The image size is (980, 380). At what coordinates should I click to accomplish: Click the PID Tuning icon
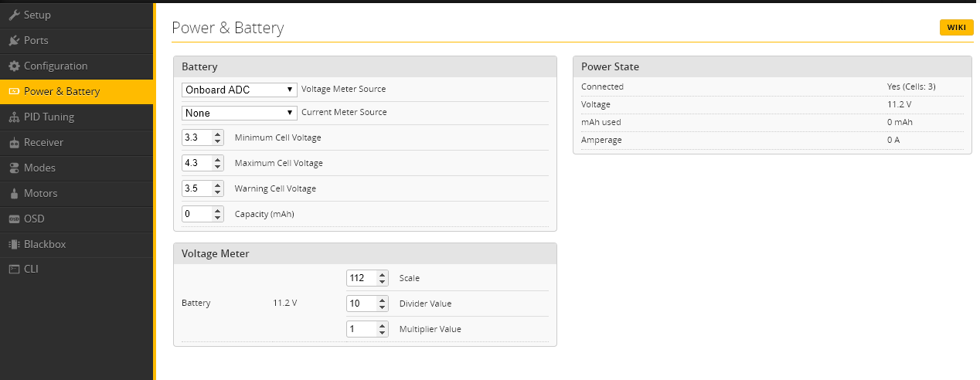coord(14,117)
